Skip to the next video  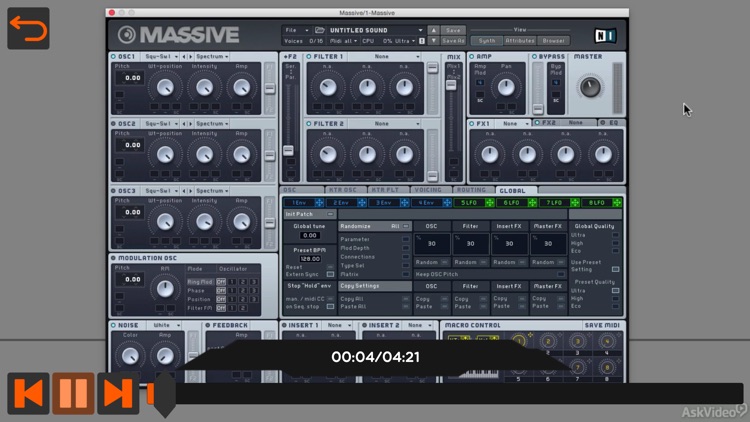coord(118,393)
